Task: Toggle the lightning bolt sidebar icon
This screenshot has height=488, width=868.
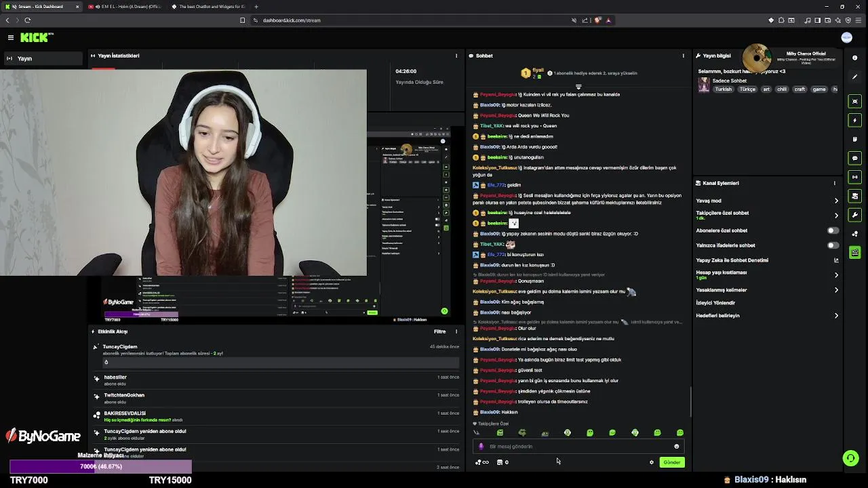Action: coord(854,120)
